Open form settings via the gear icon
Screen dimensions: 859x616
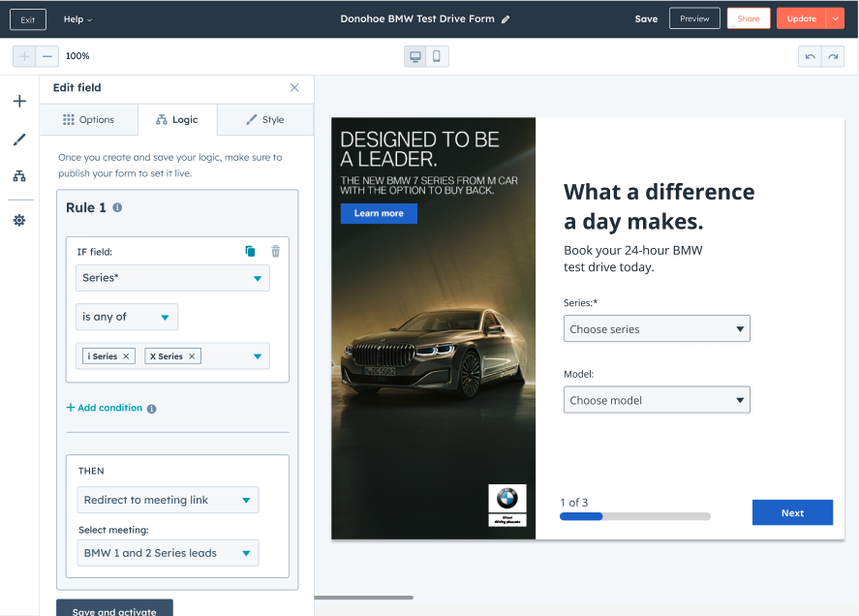click(19, 219)
